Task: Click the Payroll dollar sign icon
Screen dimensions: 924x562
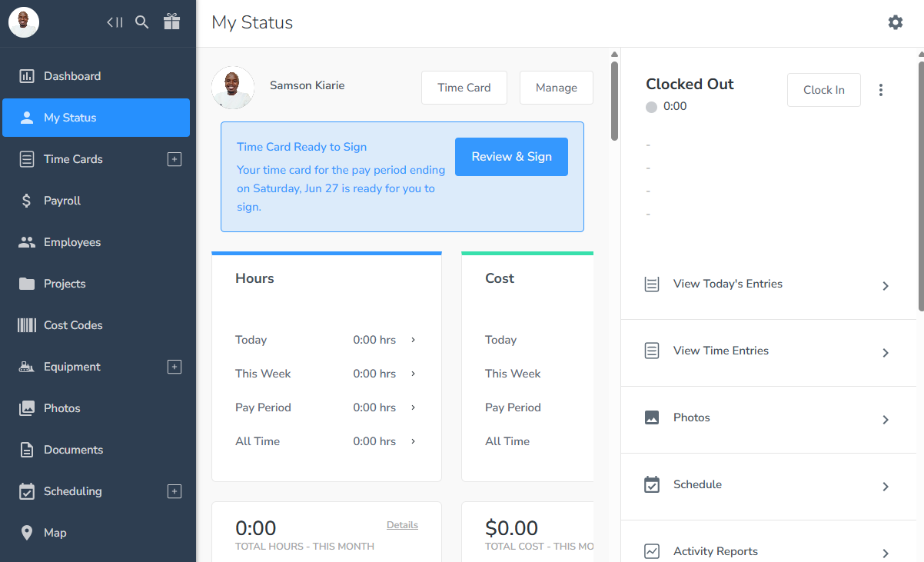Action: [x=27, y=201]
